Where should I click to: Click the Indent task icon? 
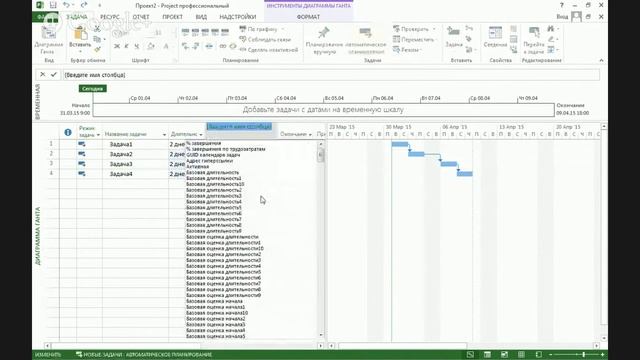pos(196,46)
